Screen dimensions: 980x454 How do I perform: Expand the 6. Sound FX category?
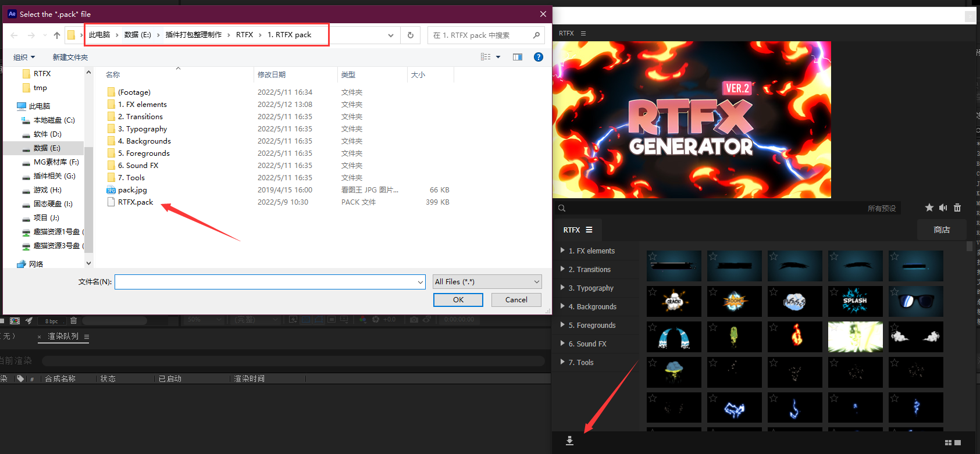(x=562, y=344)
